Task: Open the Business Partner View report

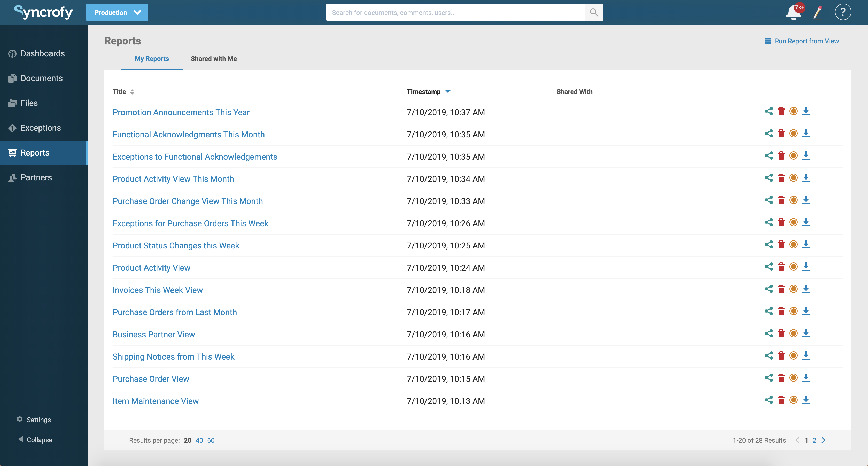Action: pyautogui.click(x=154, y=334)
